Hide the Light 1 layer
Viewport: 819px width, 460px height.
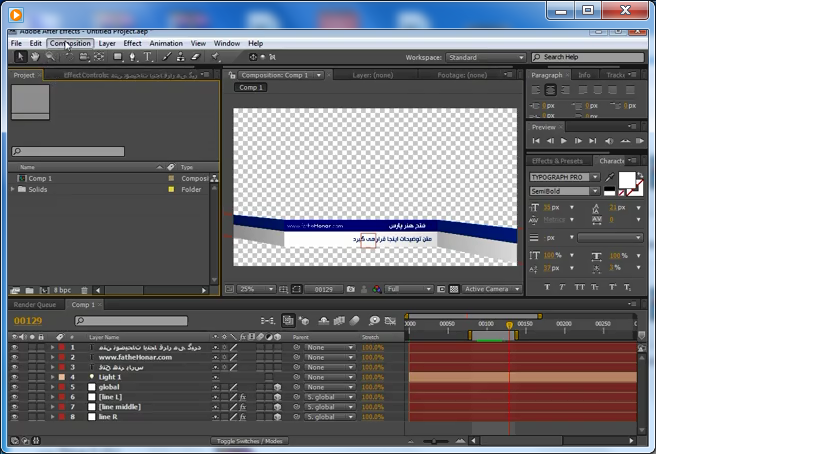pos(15,377)
